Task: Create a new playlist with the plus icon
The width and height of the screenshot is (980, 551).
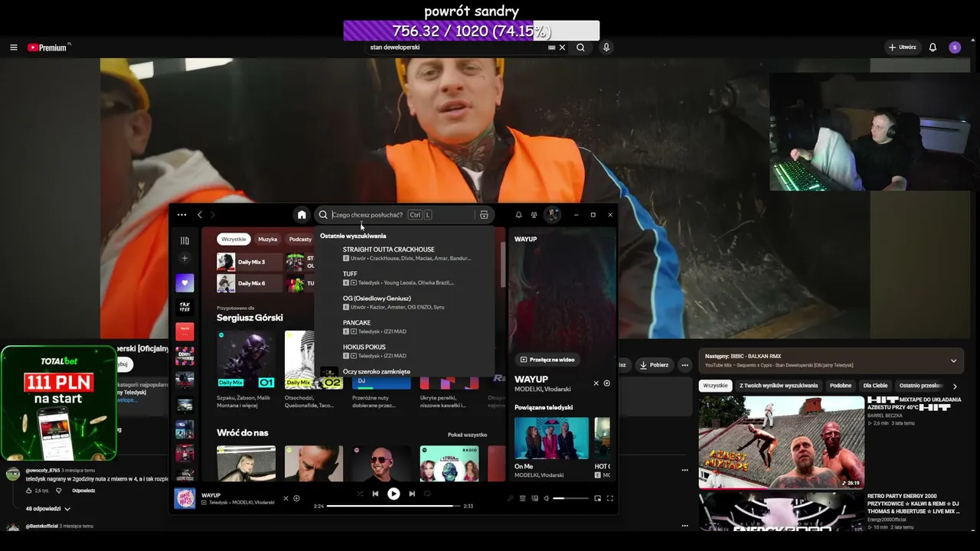Action: point(185,259)
